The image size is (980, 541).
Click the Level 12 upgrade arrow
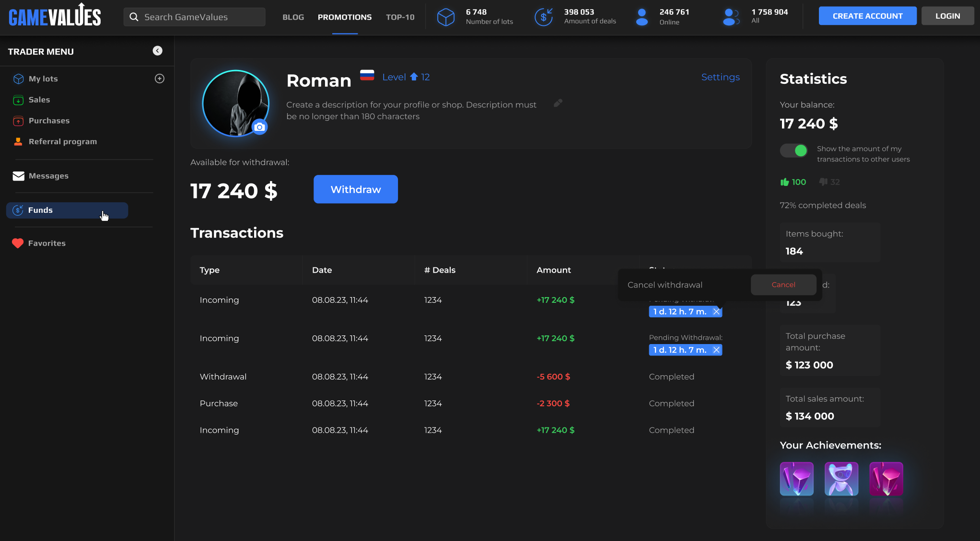[x=414, y=77]
